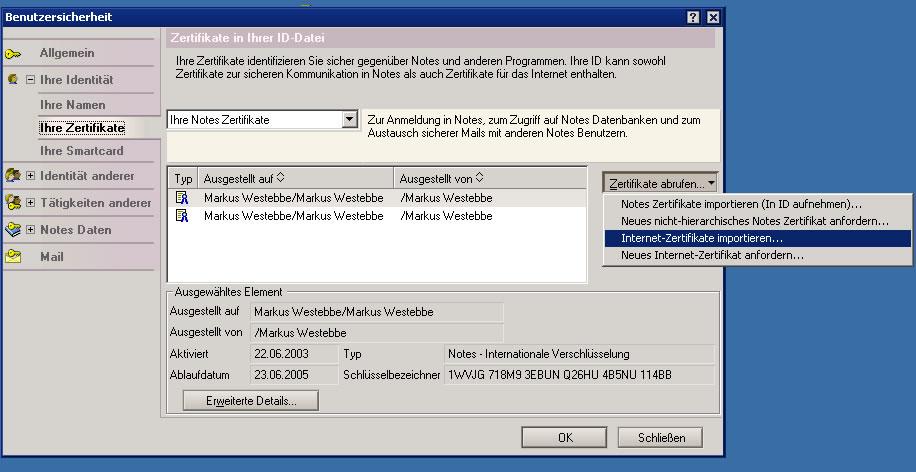Click the Tätigkeiten anderer sidebar icon
This screenshot has width=916, height=472.
coord(13,203)
